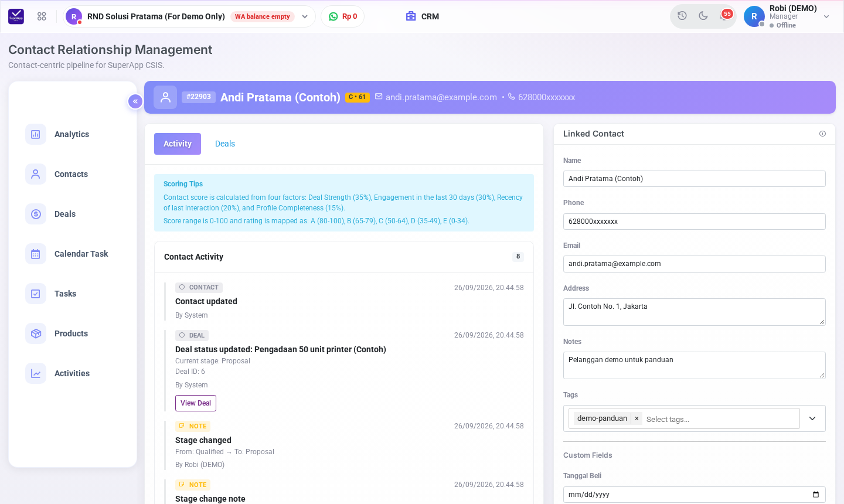Click the Address text area
This screenshot has height=504, width=844.
[x=695, y=312]
